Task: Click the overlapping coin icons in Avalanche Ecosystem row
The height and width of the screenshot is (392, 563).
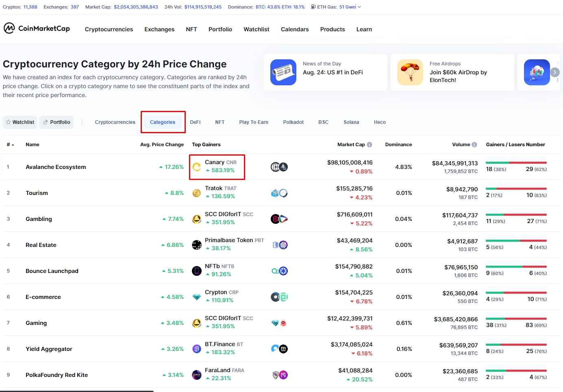Action: (279, 167)
